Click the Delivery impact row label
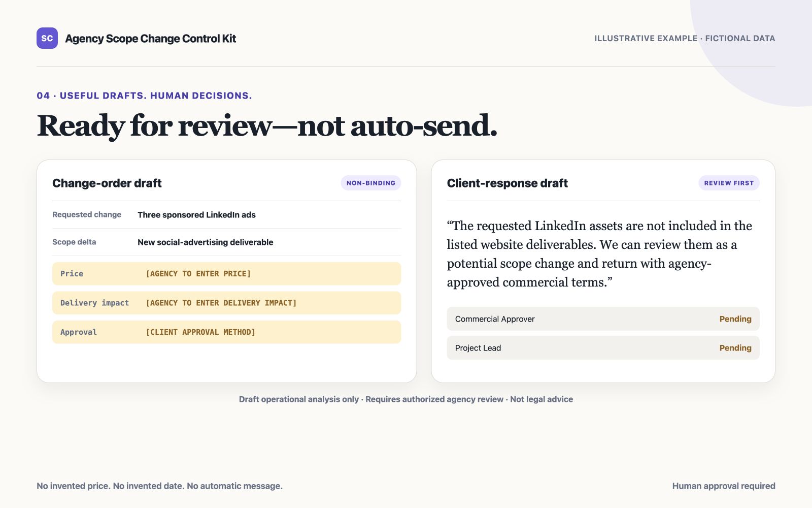Viewport: 812px width, 508px height. click(94, 303)
